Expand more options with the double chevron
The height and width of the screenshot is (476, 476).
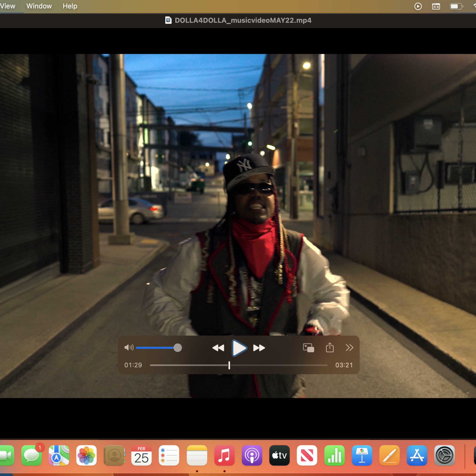349,348
